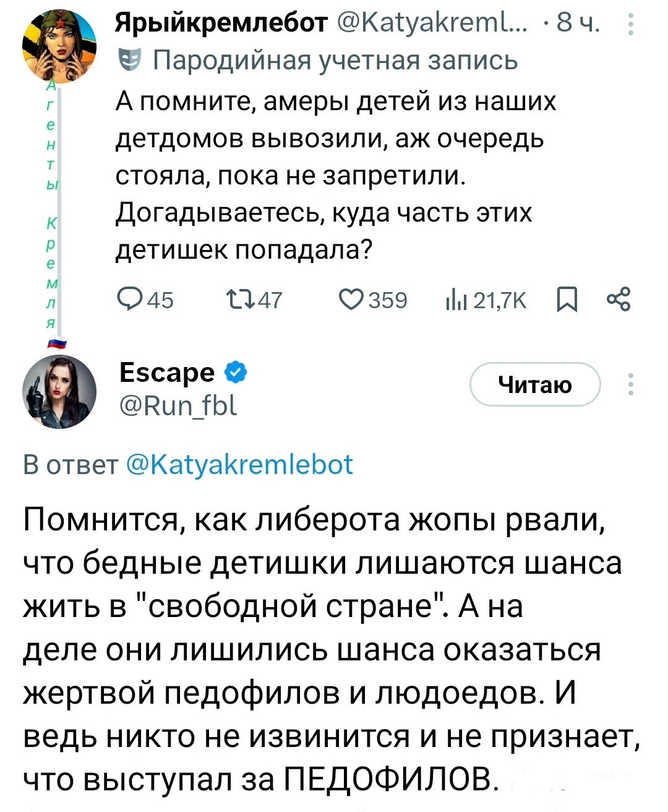Open the original post text about детдомов
The image size is (668, 812).
pos(334,175)
